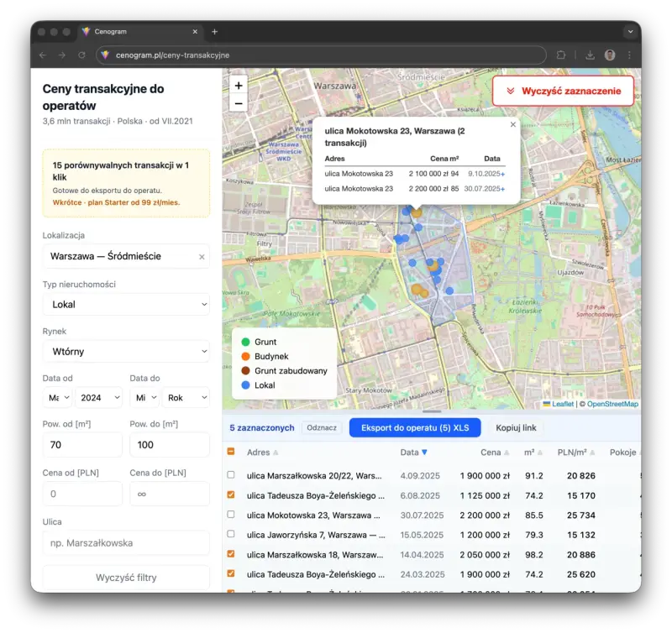Close the Mokotowska 23 map popup
Viewport: 672px width, 633px height.
513,124
